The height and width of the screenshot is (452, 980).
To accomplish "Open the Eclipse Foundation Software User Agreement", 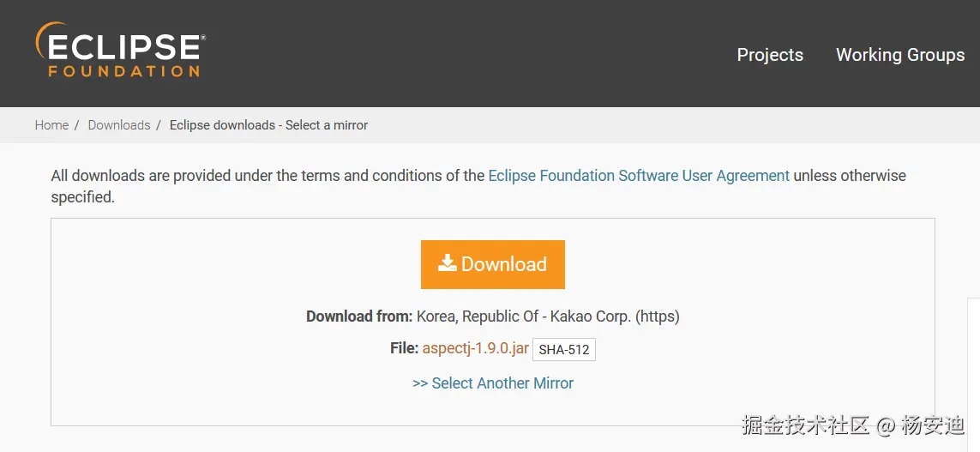I will [x=639, y=176].
